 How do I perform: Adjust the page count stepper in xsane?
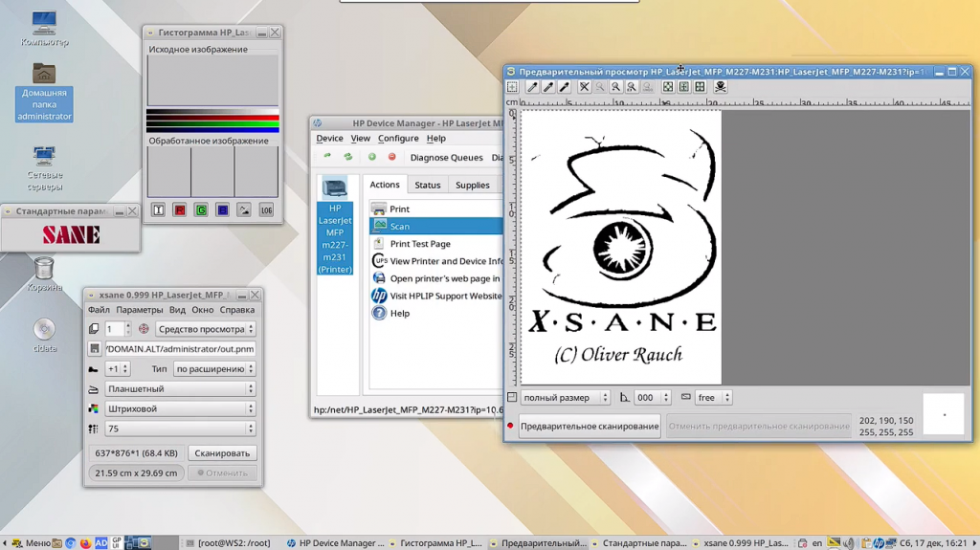128,329
